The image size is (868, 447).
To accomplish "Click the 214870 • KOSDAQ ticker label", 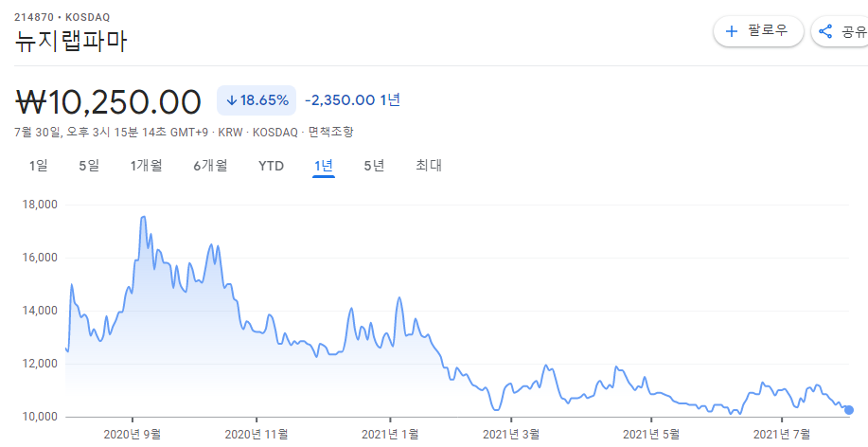I will [62, 18].
